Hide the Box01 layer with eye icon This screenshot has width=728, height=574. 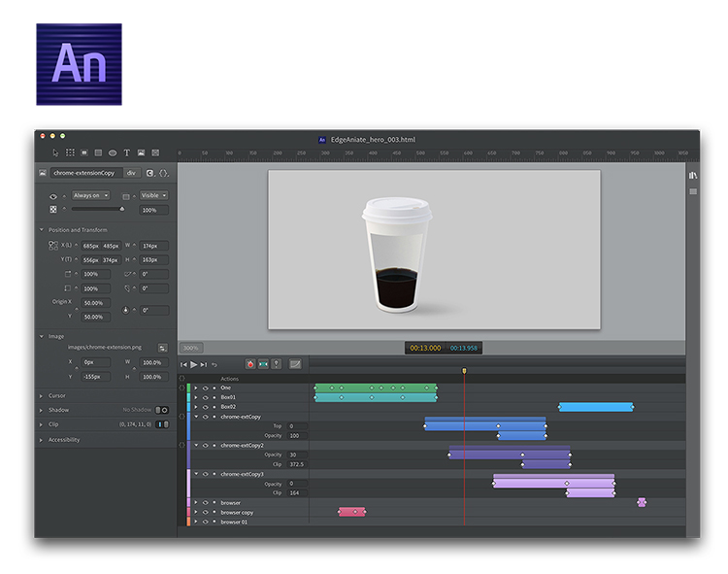point(205,397)
